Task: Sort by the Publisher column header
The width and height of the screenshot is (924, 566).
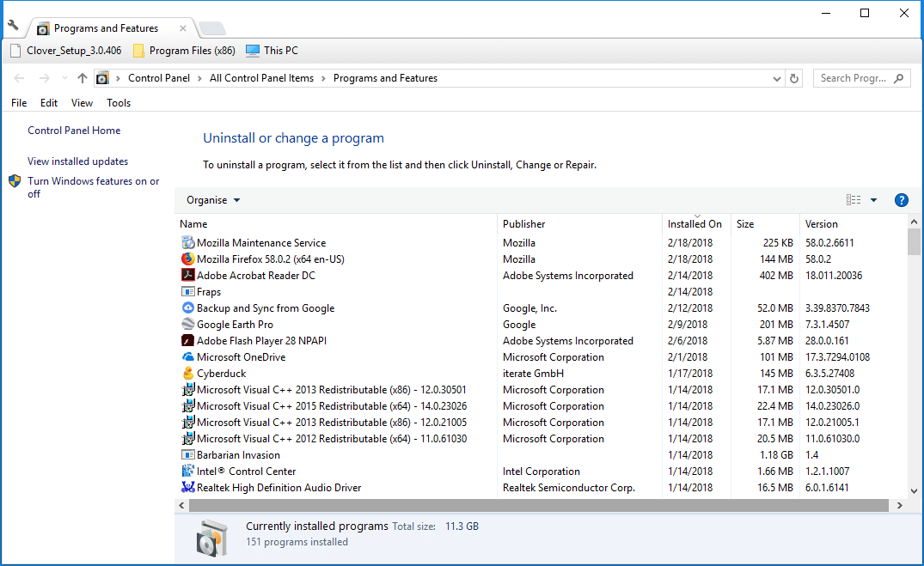Action: click(x=580, y=224)
